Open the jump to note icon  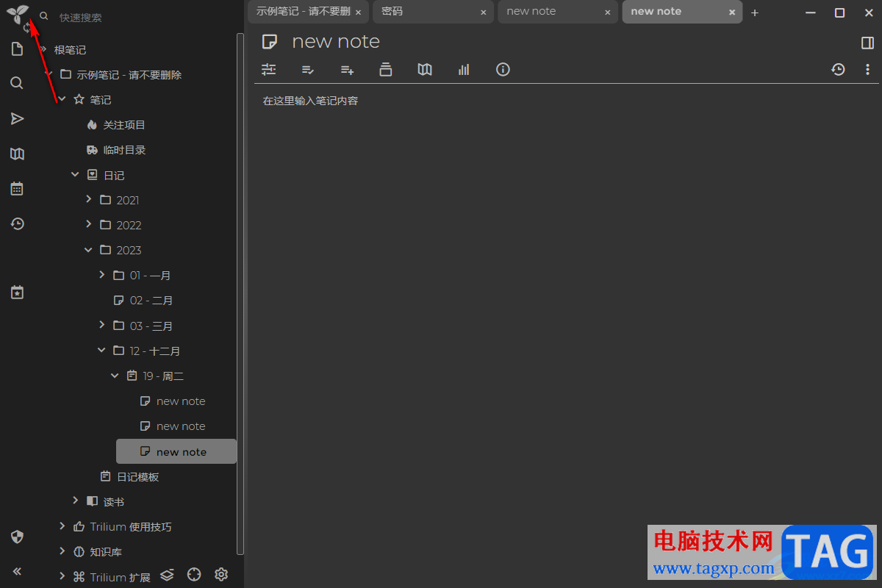click(17, 118)
